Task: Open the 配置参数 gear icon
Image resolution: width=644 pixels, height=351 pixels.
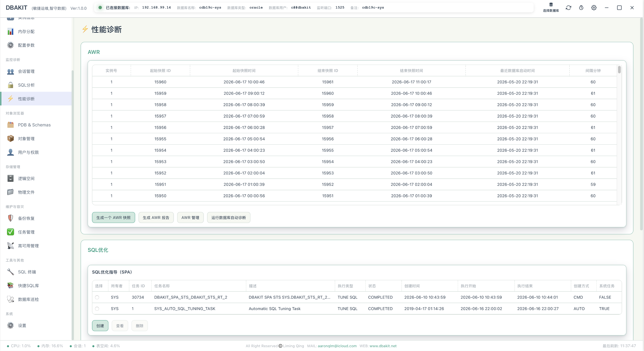Action: (x=11, y=45)
